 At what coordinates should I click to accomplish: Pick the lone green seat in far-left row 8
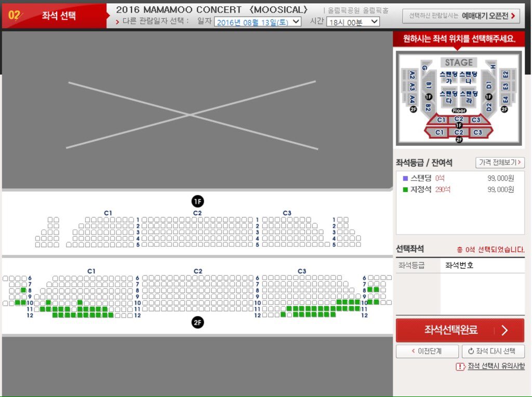pyautogui.click(x=23, y=290)
